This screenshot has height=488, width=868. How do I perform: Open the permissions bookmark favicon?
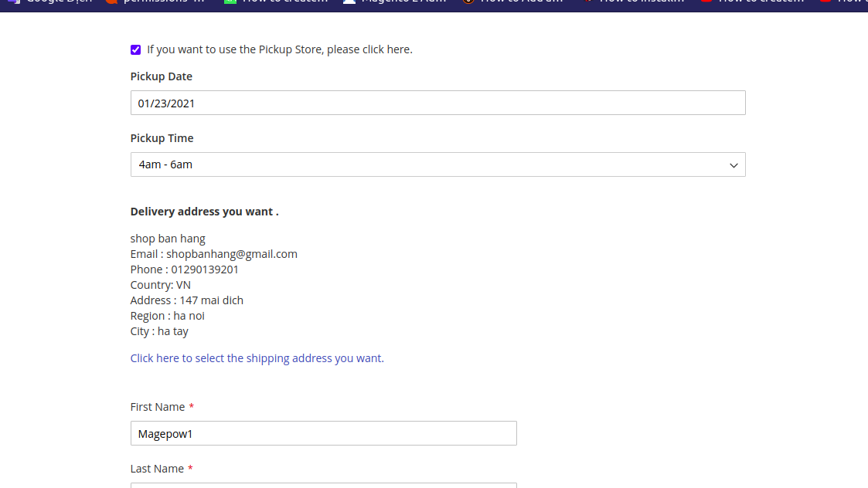(112, 2)
